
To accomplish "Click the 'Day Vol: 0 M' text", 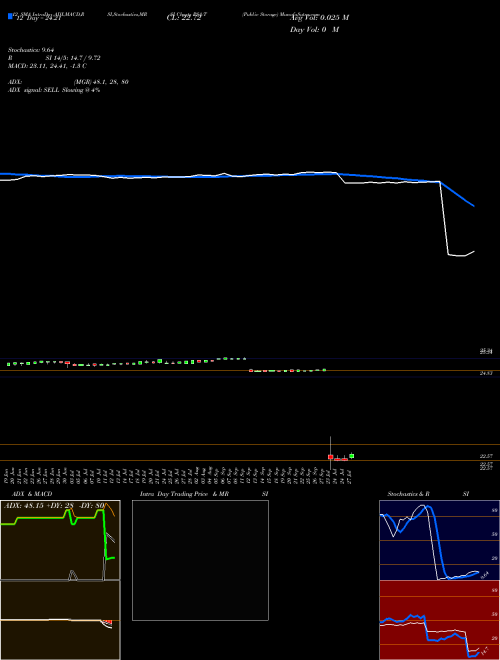I will click(x=314, y=30).
